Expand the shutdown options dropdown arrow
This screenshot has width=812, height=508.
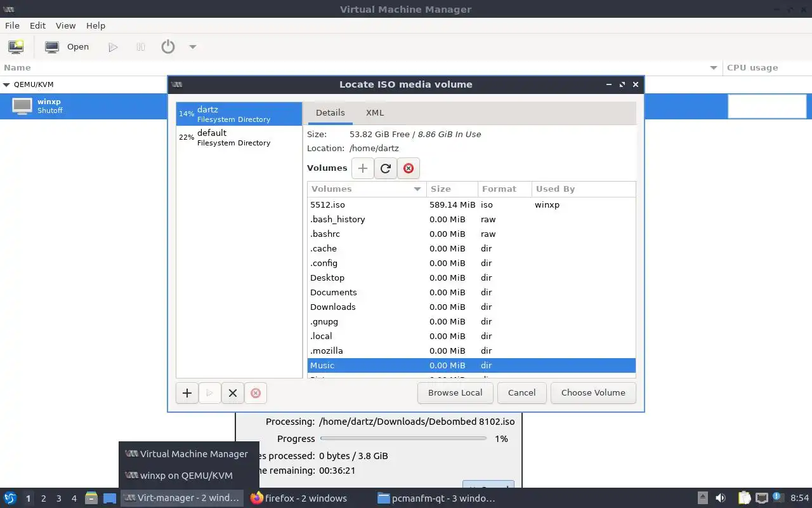point(193,46)
